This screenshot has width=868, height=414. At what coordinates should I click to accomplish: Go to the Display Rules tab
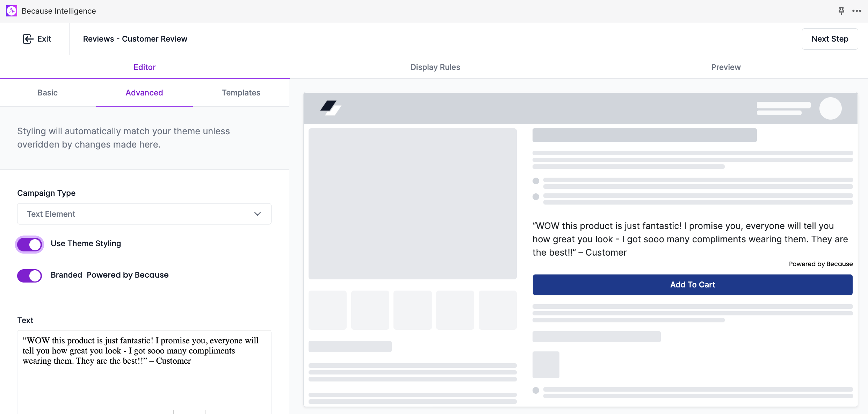pyautogui.click(x=435, y=67)
